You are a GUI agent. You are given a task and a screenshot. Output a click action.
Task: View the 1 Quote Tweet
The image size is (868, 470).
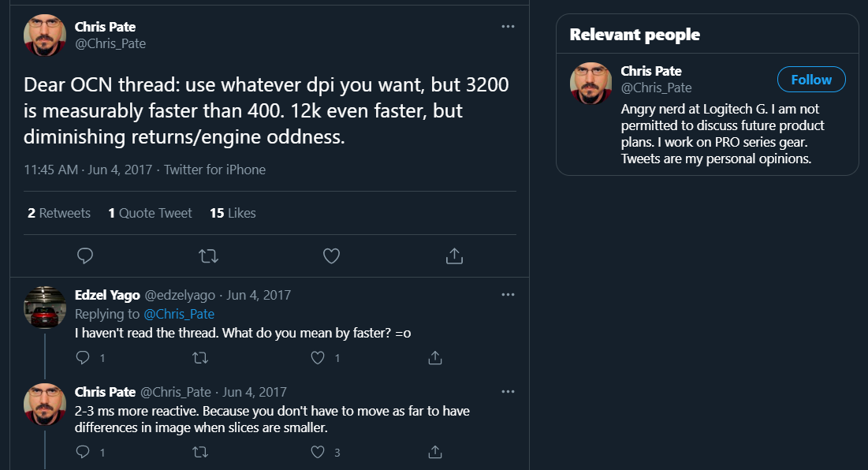pyautogui.click(x=150, y=213)
